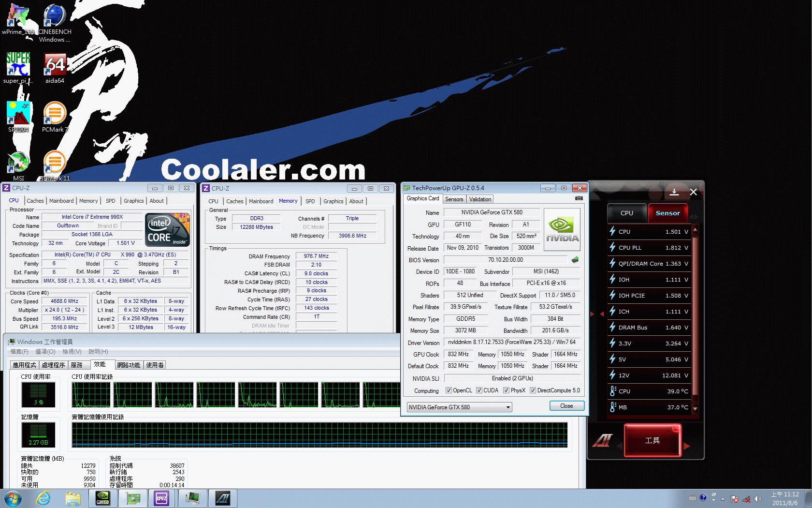Click the minimize-to-tray download icon in sensor panel

[x=674, y=192]
